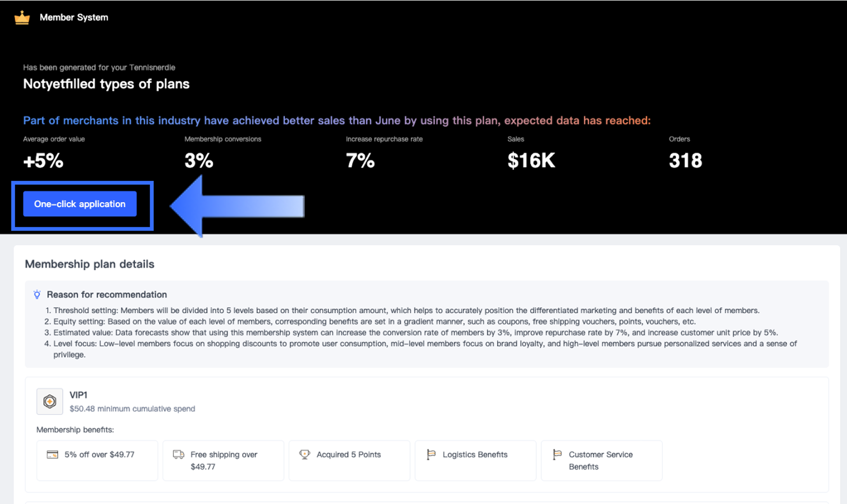Click the flag icon beside Logistics Benefits

pyautogui.click(x=431, y=454)
